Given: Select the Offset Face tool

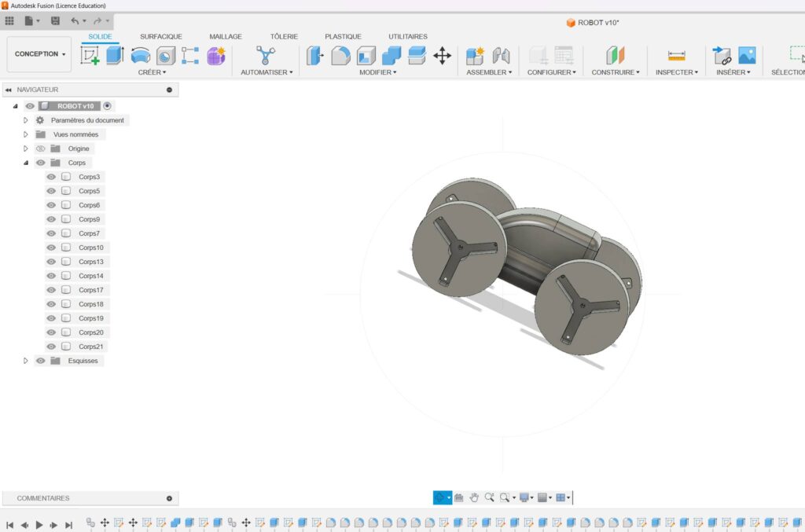Looking at the screenshot, I should (x=417, y=56).
